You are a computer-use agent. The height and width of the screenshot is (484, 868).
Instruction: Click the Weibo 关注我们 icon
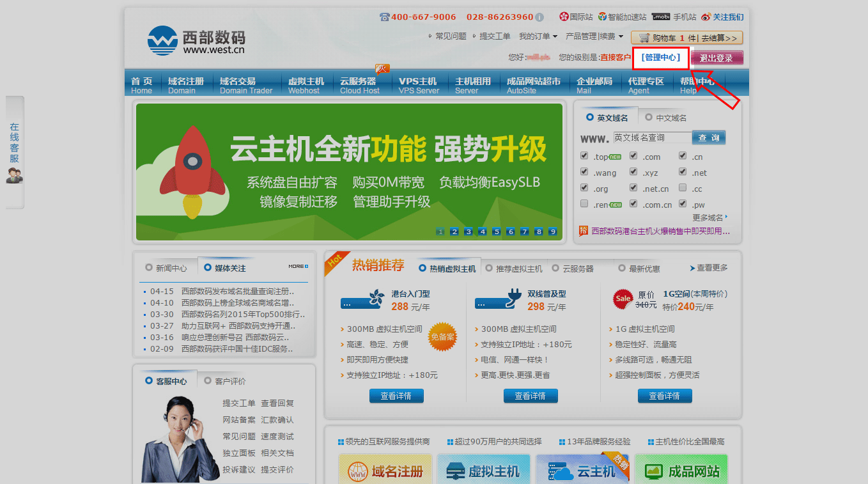tap(706, 17)
